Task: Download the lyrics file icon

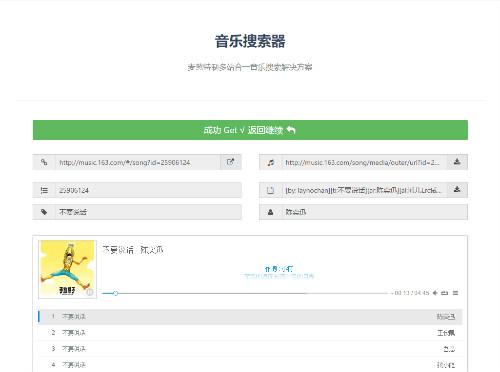Action: coord(457,190)
